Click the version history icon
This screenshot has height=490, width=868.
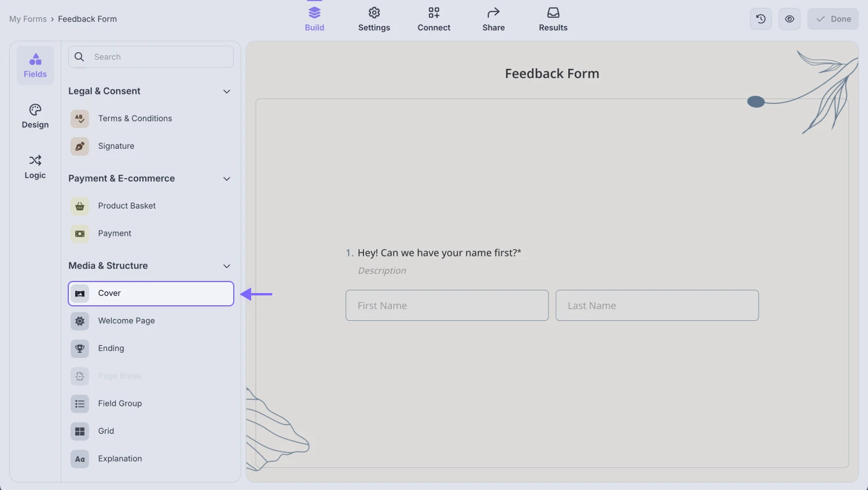(x=760, y=19)
